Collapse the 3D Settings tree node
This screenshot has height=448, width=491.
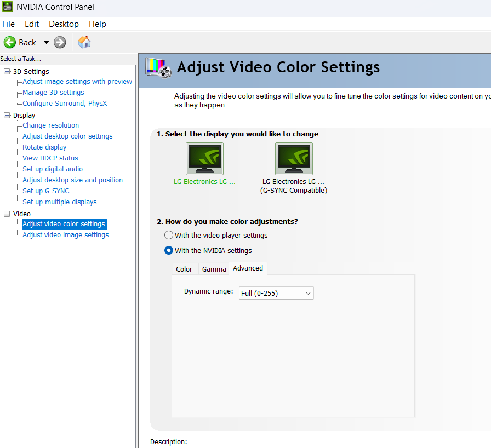pyautogui.click(x=7, y=72)
